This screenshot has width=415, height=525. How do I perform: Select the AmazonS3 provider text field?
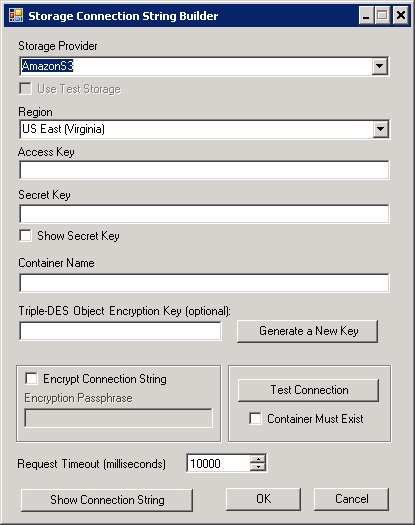tap(196, 66)
